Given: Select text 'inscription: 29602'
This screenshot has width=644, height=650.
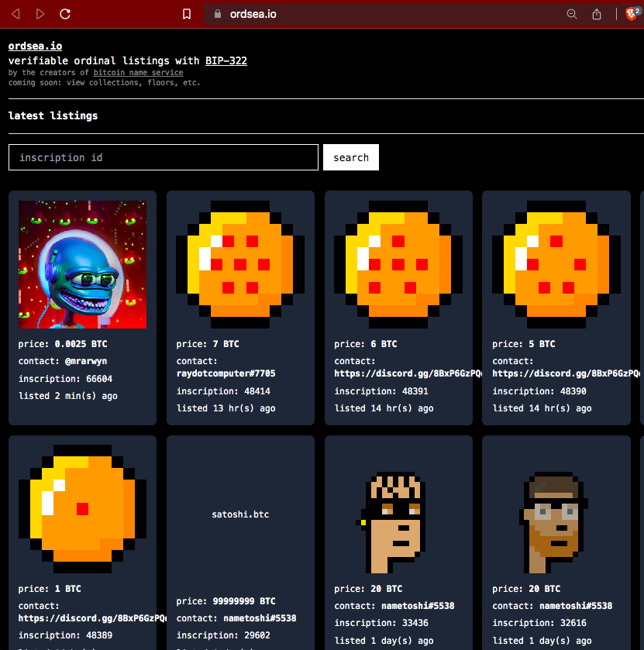Looking at the screenshot, I should tap(223, 635).
